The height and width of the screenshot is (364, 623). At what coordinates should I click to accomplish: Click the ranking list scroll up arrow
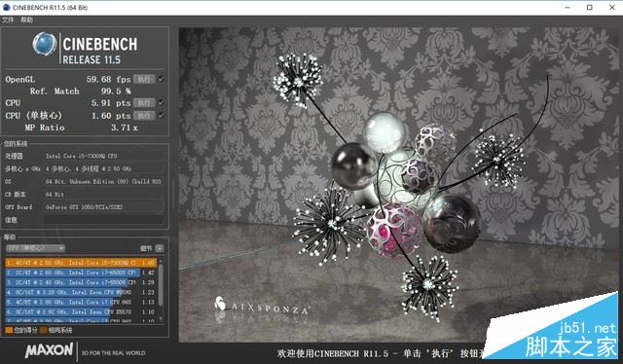161,261
